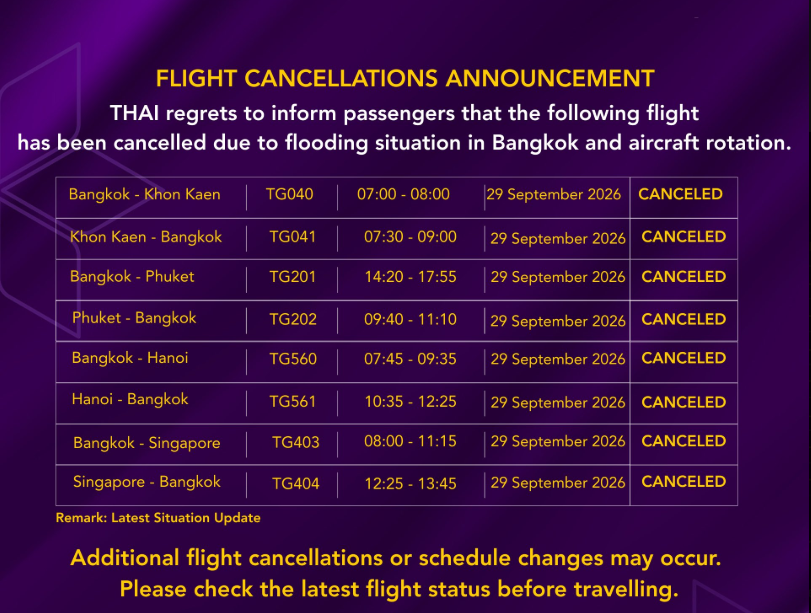Screen dimensions: 811x613
Task: Click the 14:20 - 17:55 time cell
Action: (x=410, y=277)
